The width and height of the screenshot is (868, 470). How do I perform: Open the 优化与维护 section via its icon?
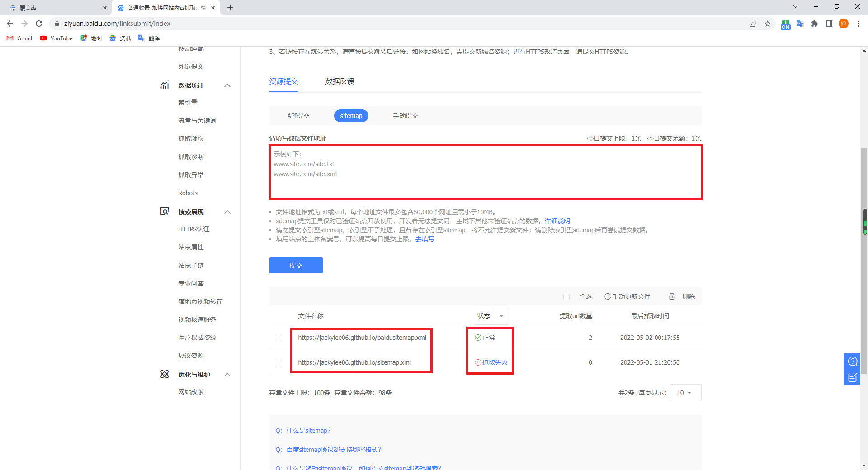click(165, 374)
